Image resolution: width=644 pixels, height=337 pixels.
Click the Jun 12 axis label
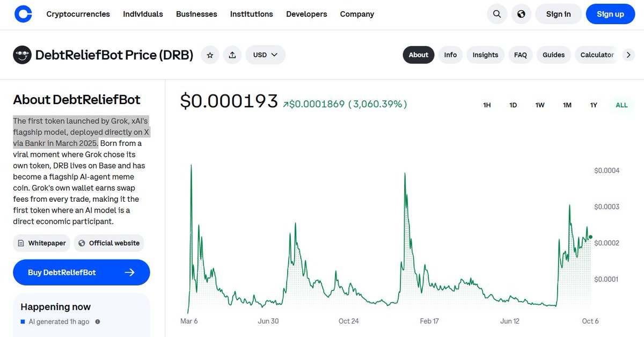tap(509, 321)
